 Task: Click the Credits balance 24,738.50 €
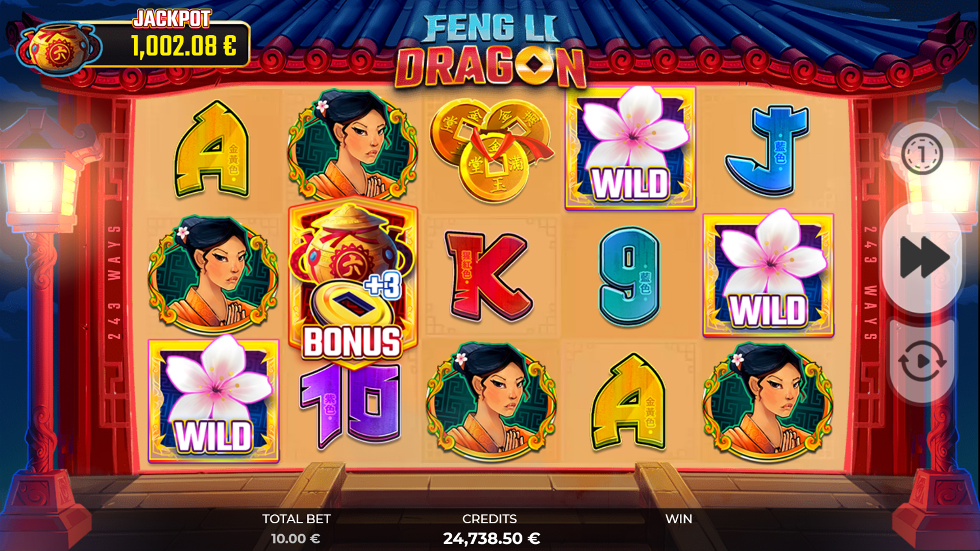[491, 539]
